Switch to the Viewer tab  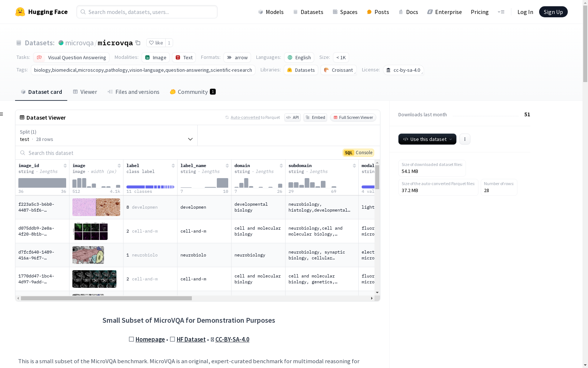point(85,92)
